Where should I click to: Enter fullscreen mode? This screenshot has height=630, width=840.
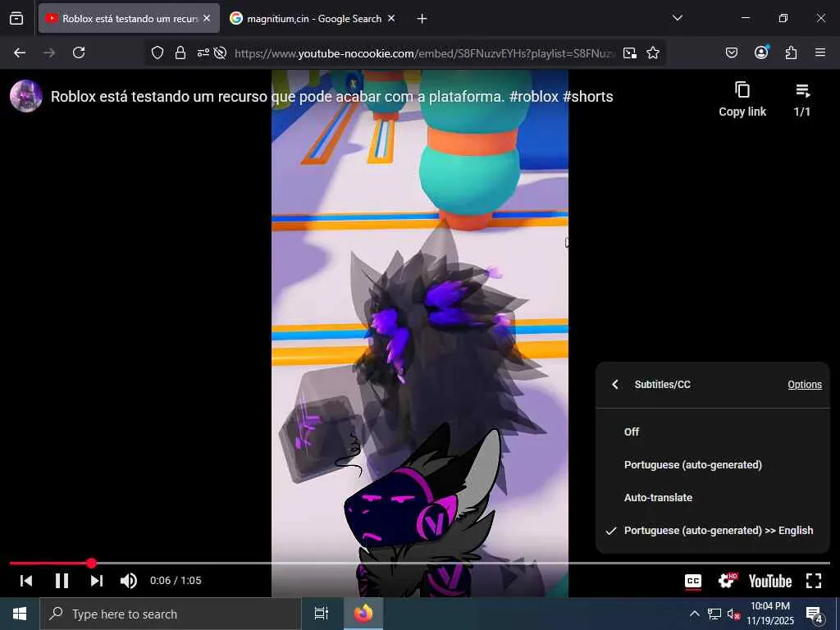(814, 581)
